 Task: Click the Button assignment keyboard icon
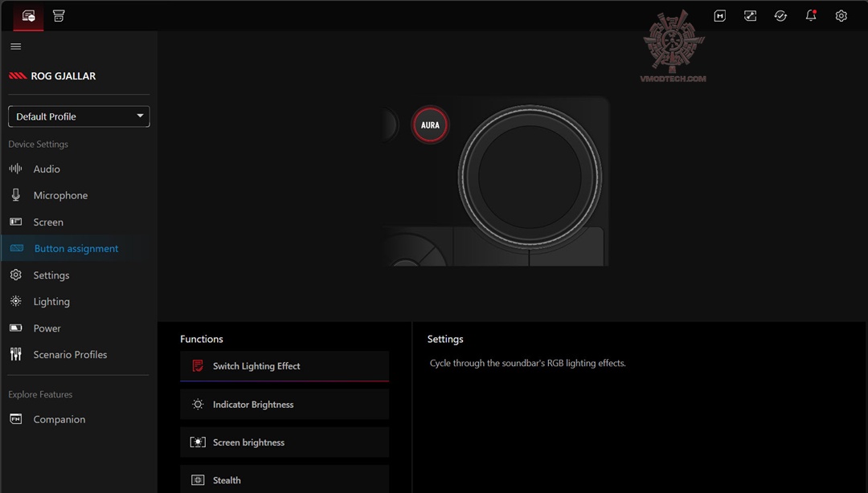pos(17,248)
